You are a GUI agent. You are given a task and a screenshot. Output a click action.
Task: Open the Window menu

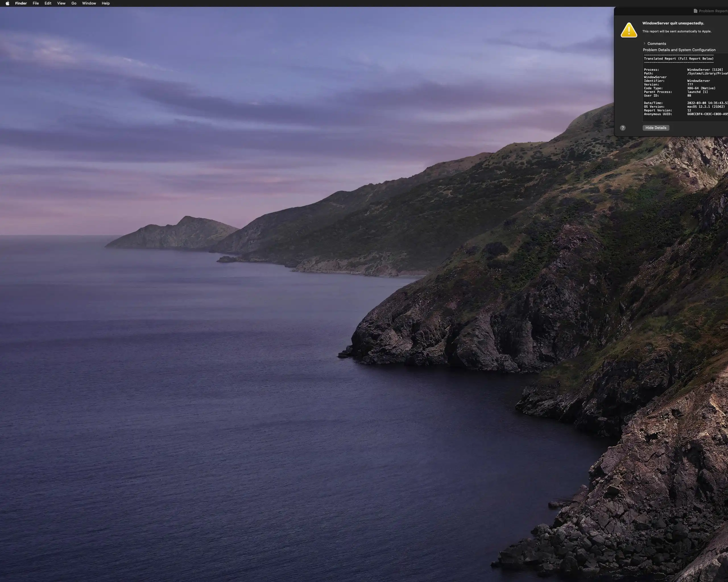[89, 3]
